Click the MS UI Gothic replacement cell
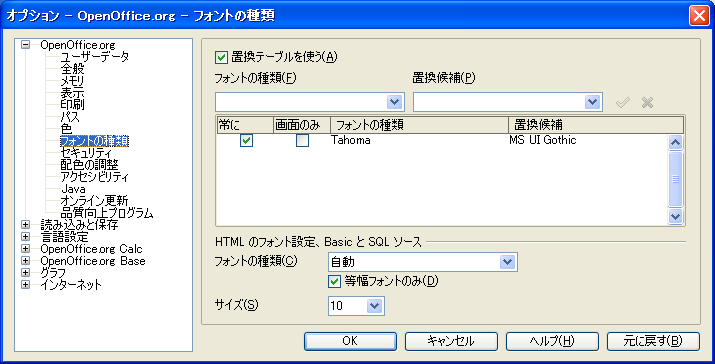The image size is (715, 364). (543, 140)
